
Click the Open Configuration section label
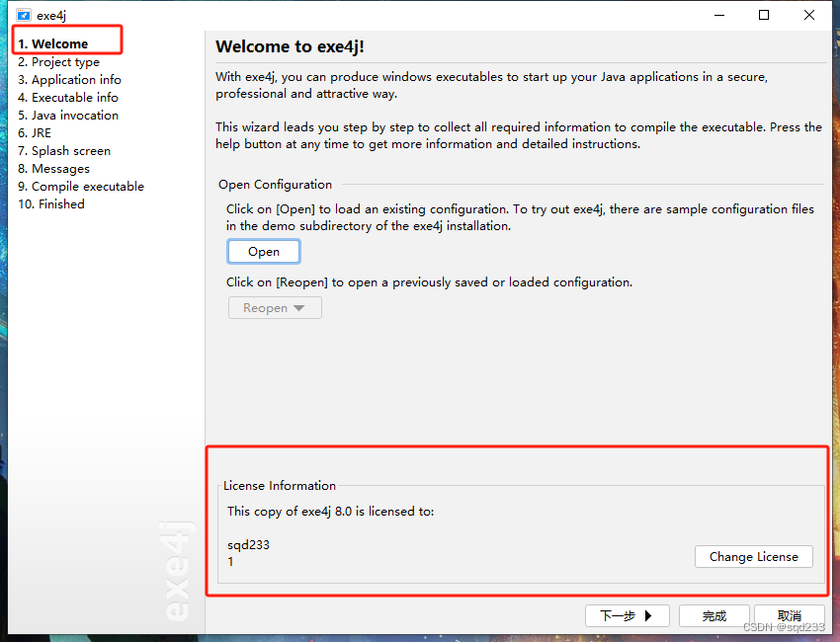click(x=275, y=185)
